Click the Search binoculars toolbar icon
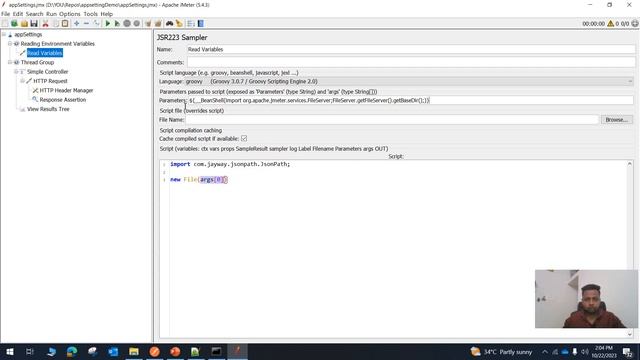Screen dimensions: 640x360 pos(169,24)
